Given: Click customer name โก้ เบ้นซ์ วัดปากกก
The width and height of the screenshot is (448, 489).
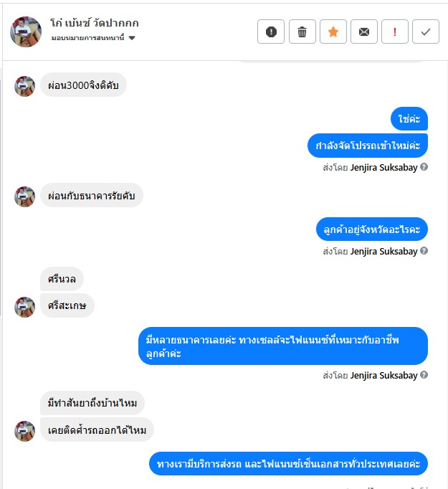Looking at the screenshot, I should click(x=94, y=23).
